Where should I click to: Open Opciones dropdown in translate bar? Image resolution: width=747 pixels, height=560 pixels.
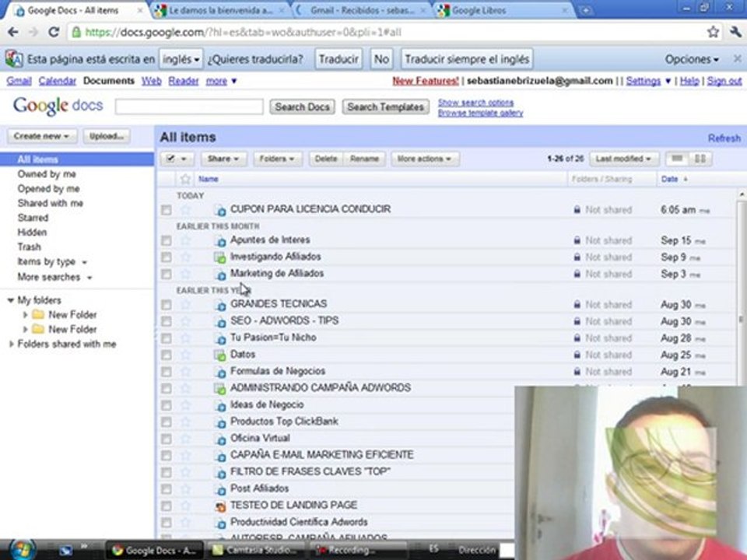point(692,59)
